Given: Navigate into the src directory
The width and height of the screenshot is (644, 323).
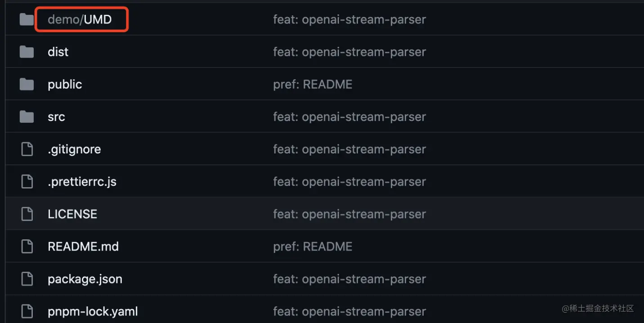Looking at the screenshot, I should tap(56, 117).
